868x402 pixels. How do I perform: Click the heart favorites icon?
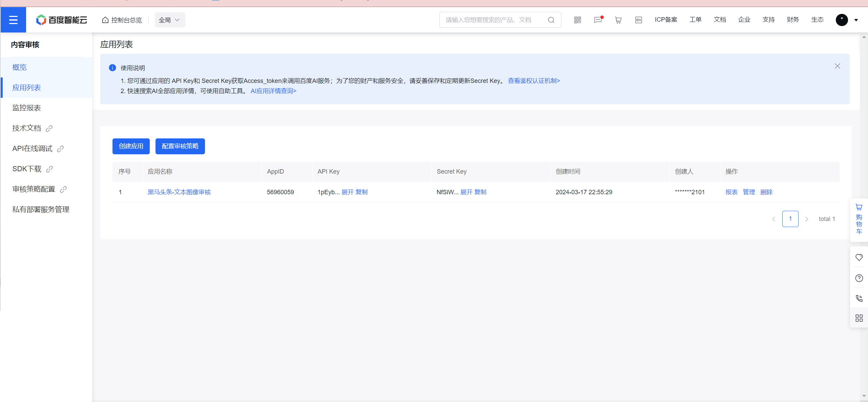[x=859, y=258]
